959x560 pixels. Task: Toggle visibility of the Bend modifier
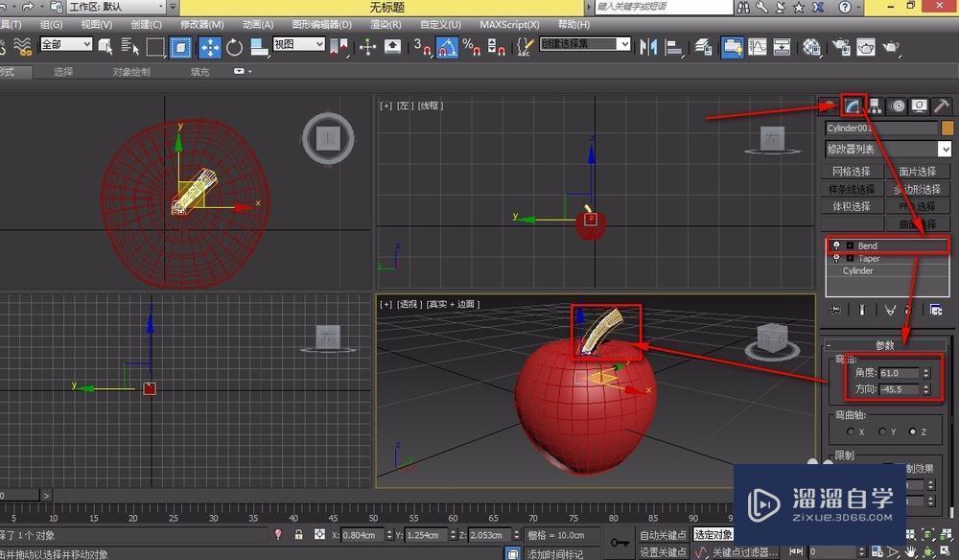pyautogui.click(x=837, y=245)
